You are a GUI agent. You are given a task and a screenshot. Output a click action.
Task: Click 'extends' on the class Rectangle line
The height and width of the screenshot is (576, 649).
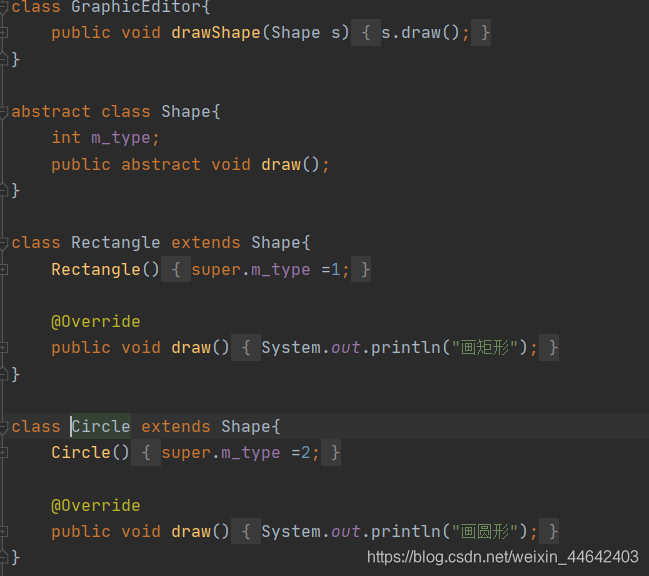click(206, 243)
